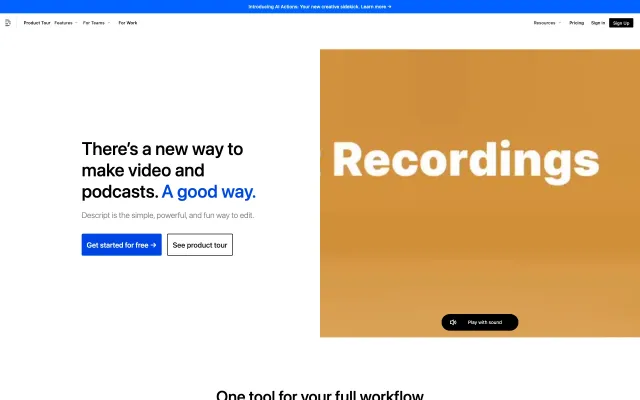Screen dimensions: 640x400
Task: Click the Sign in link
Action: click(x=598, y=22)
